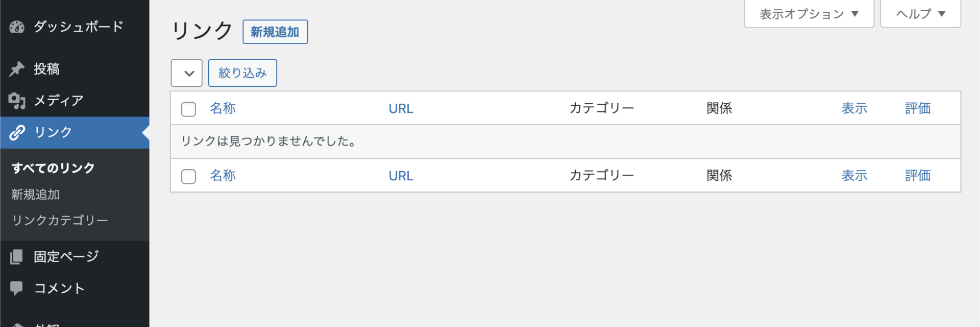Open すべてのリンク submenu item
This screenshot has width=980, height=327.
pyautogui.click(x=53, y=168)
